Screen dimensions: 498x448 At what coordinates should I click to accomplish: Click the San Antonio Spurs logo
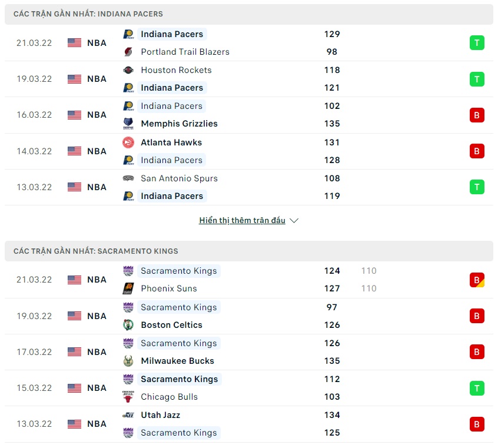pos(128,178)
